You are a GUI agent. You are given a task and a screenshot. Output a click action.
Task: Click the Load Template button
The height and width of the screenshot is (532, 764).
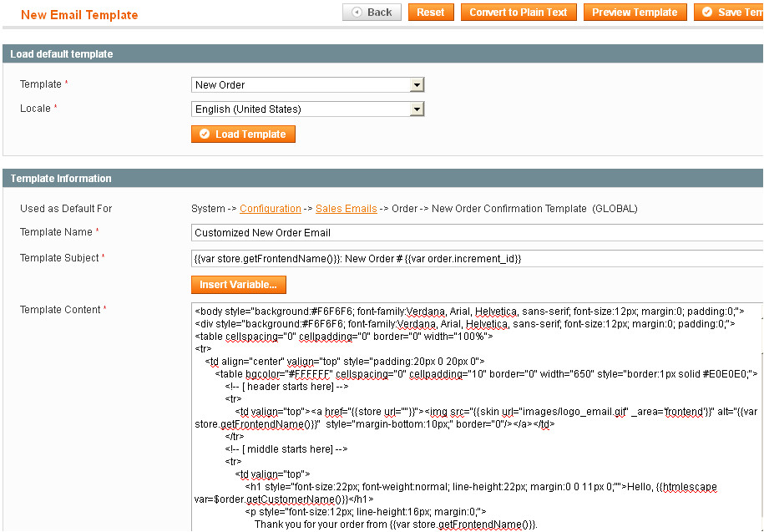coord(243,134)
